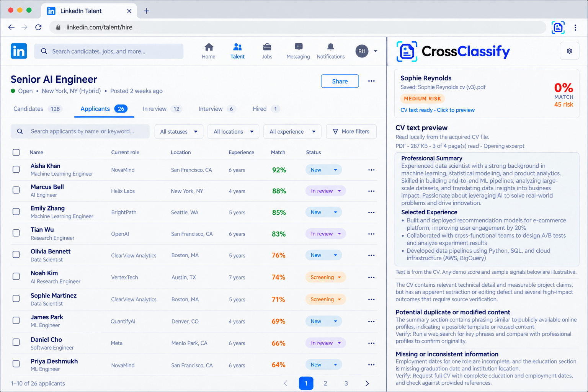The height and width of the screenshot is (392, 588).
Task: Expand the profile menu caret next to RH
Action: click(376, 51)
